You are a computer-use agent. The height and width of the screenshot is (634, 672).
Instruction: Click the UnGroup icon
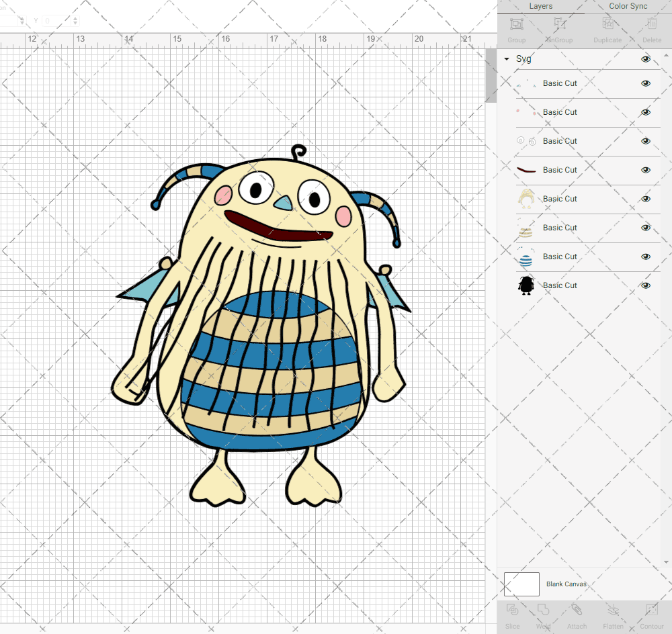coord(559,24)
